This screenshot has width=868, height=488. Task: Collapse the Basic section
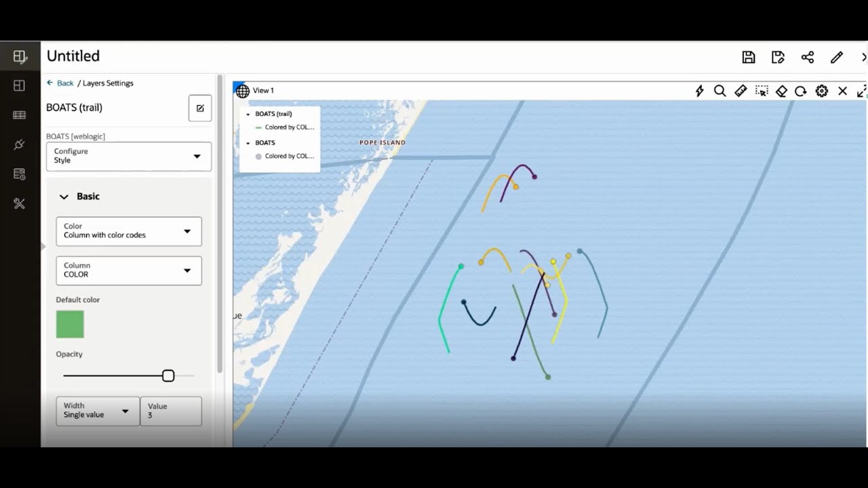pyautogui.click(x=64, y=197)
